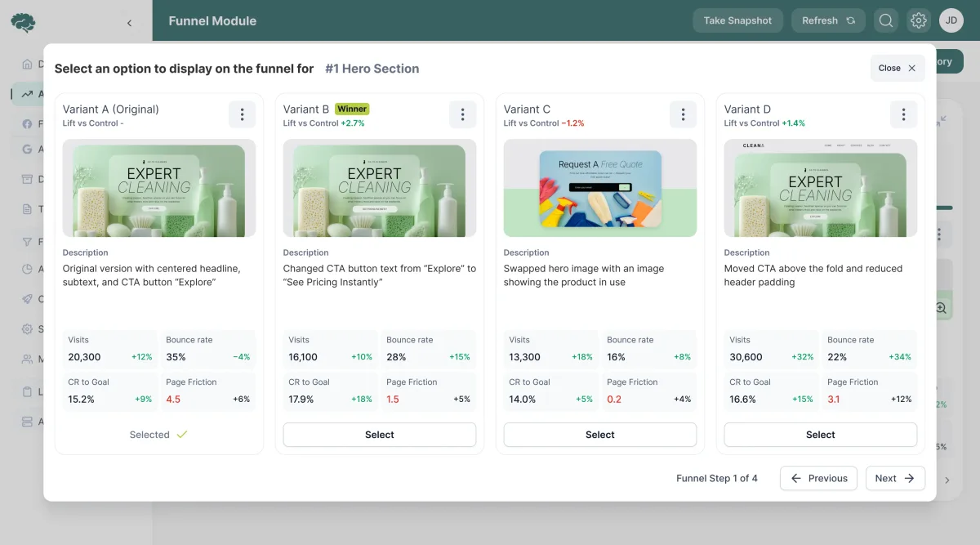Image resolution: width=980 pixels, height=545 pixels.
Task: Select Variant B for the funnel
Action: coord(380,435)
